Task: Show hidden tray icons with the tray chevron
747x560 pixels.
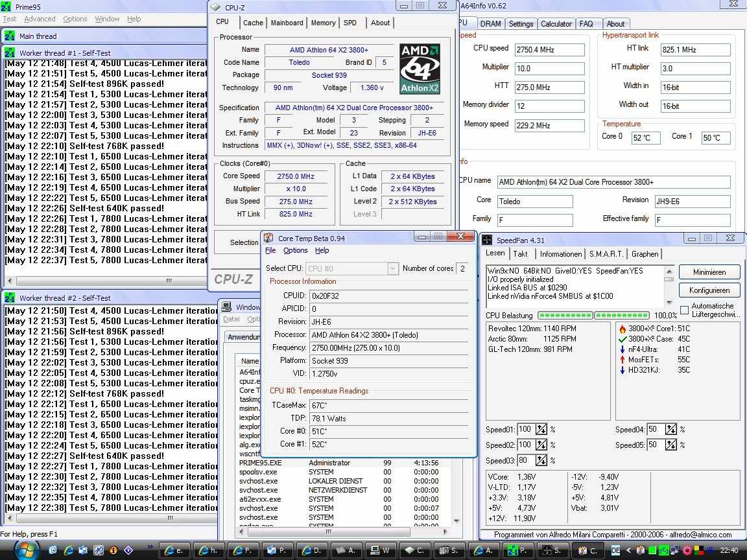Action: pyautogui.click(x=628, y=550)
